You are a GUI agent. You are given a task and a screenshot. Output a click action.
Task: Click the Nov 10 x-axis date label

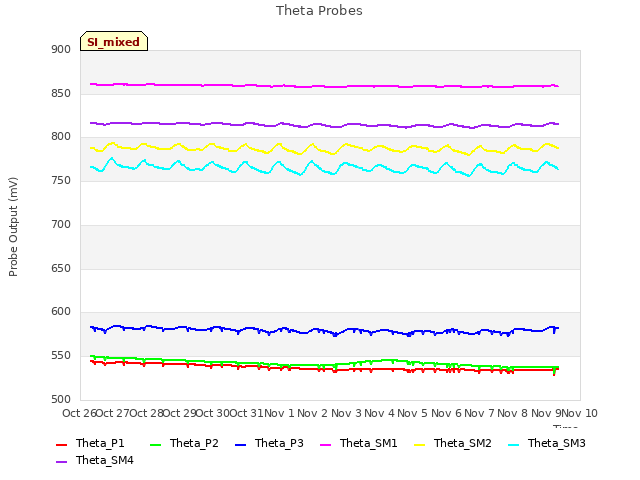580,413
